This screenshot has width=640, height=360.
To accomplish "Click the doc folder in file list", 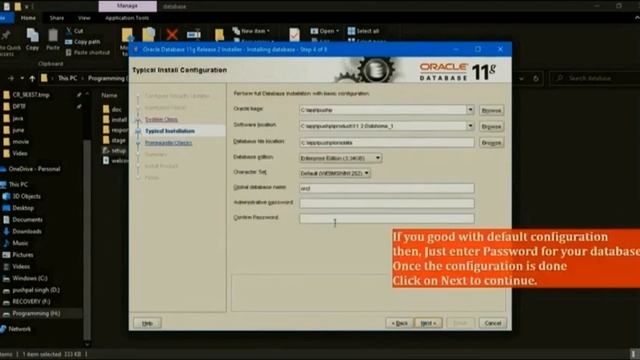I will pyautogui.click(x=116, y=109).
